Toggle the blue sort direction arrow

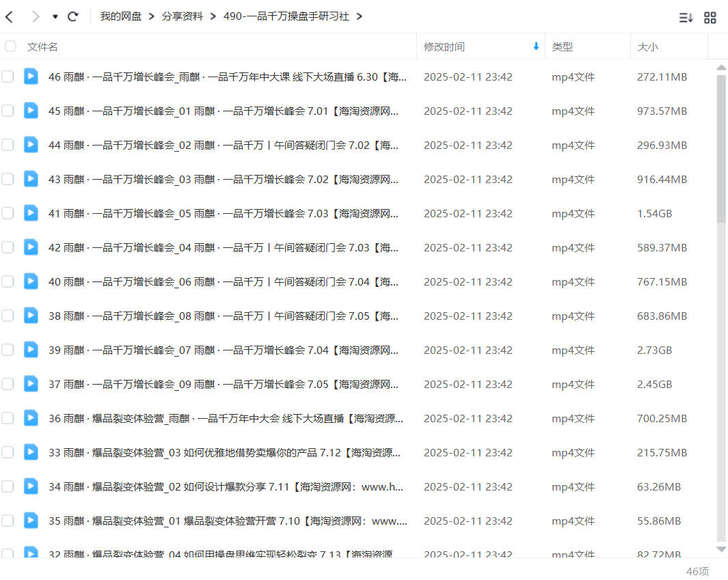pos(536,46)
